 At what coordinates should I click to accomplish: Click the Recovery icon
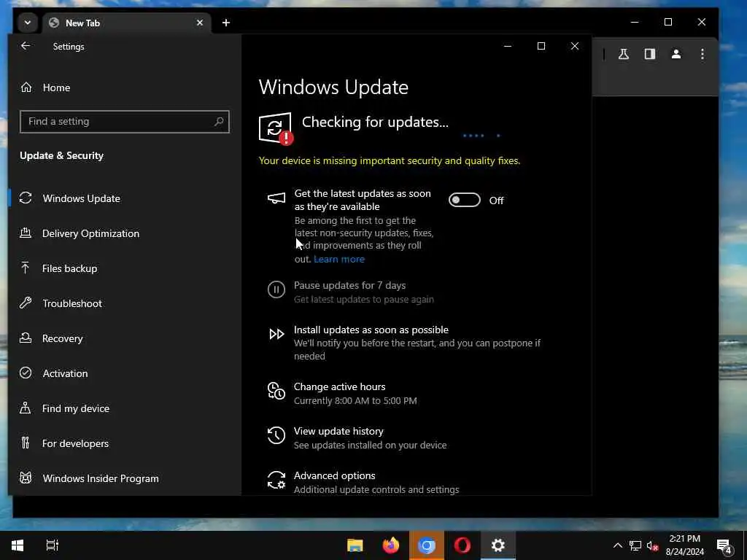click(26, 338)
